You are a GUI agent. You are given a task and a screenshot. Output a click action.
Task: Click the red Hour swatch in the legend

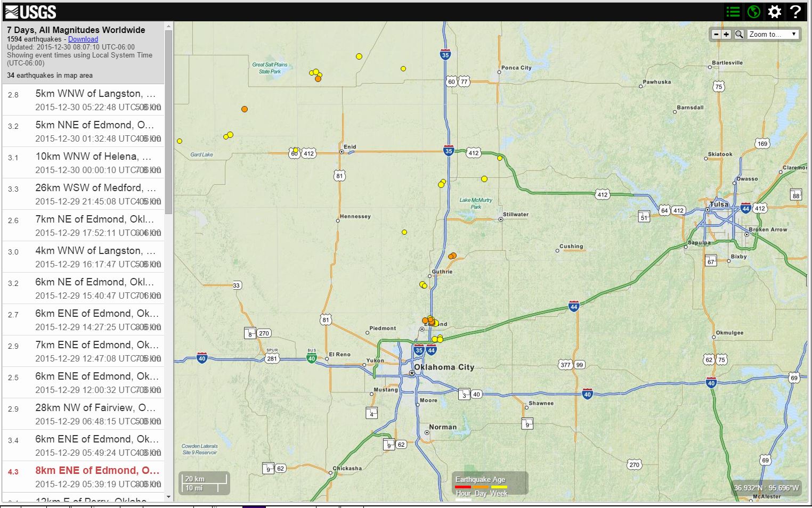(x=462, y=487)
